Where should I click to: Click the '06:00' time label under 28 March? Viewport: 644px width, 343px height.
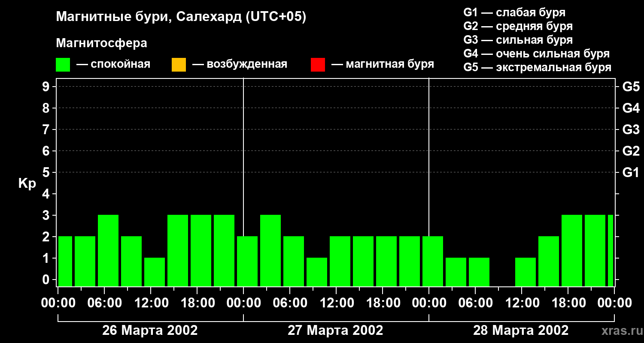click(476, 303)
